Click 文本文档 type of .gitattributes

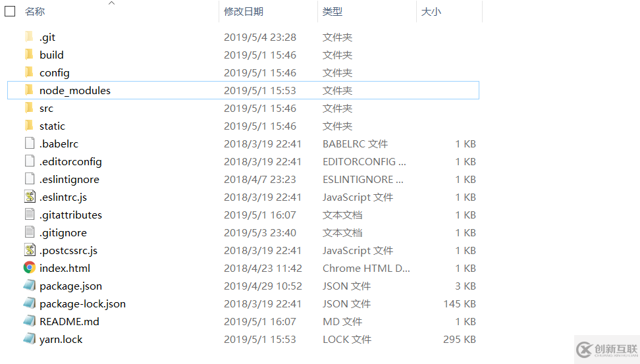[342, 215]
